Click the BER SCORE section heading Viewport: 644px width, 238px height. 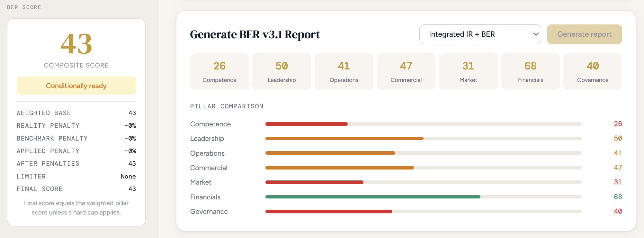24,7
